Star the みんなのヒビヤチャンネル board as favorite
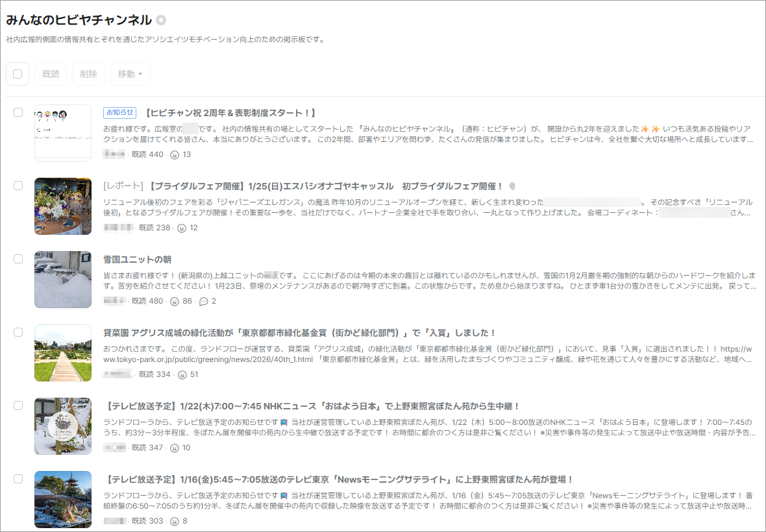766x532 pixels. [161, 20]
